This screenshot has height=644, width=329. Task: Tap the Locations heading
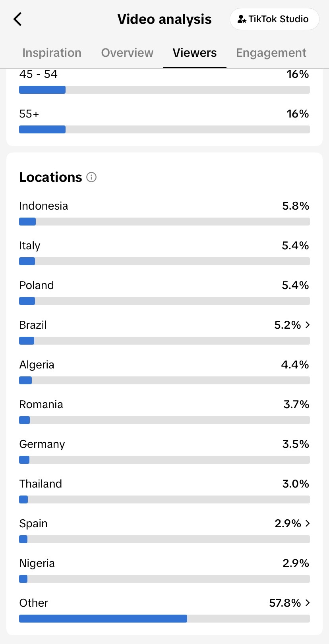tap(51, 177)
